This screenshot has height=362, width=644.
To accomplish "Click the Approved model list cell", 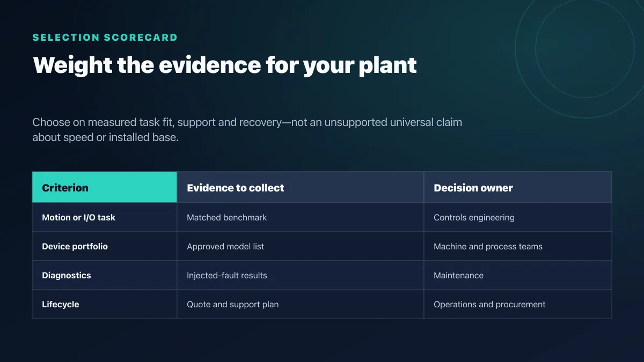I will 301,246.
